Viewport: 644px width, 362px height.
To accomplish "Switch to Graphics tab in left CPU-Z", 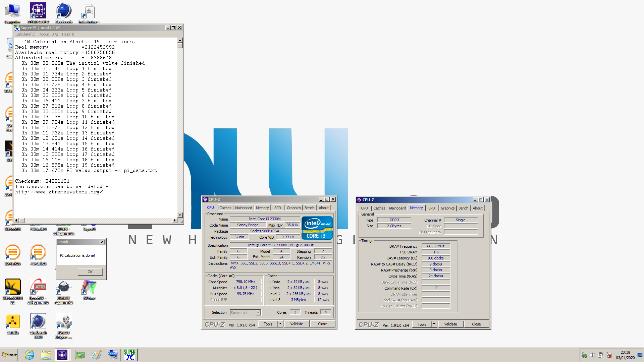I will (294, 208).
